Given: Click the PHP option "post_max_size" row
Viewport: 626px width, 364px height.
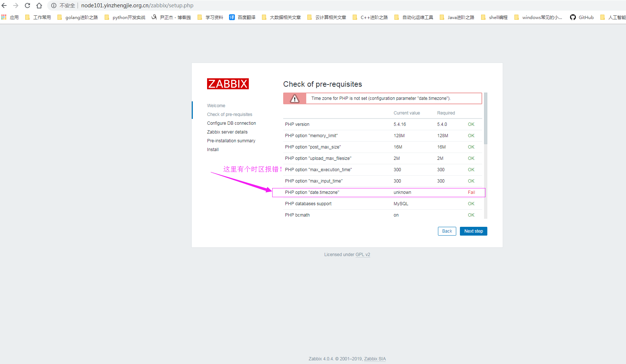Looking at the screenshot, I should (x=383, y=147).
